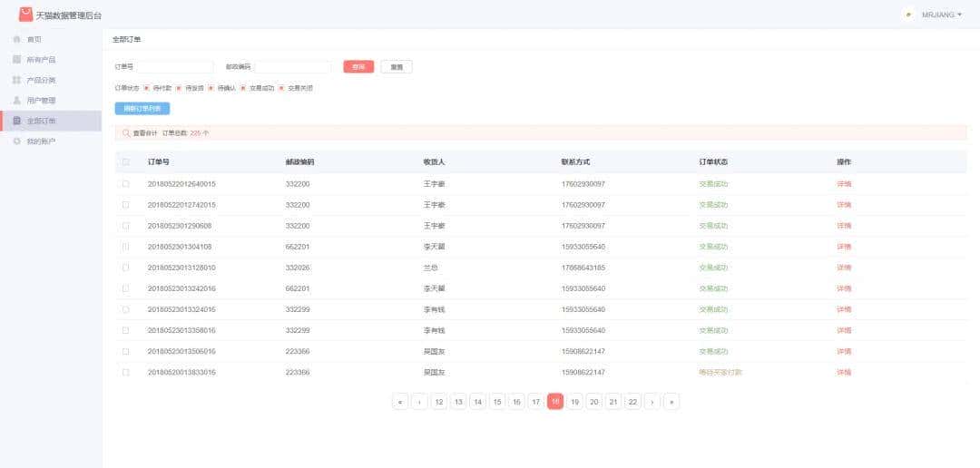980x468 pixels.
Task: Tick the checkbox for the 等待买家付款 order
Action: tap(125, 373)
